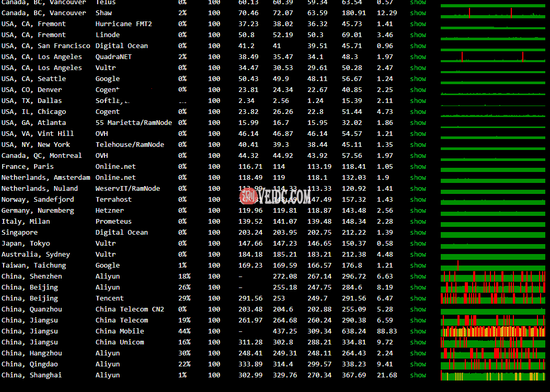The height and width of the screenshot is (392, 550).
Task: Click "Taiwan, Taichung" location cell
Action: 33,266
